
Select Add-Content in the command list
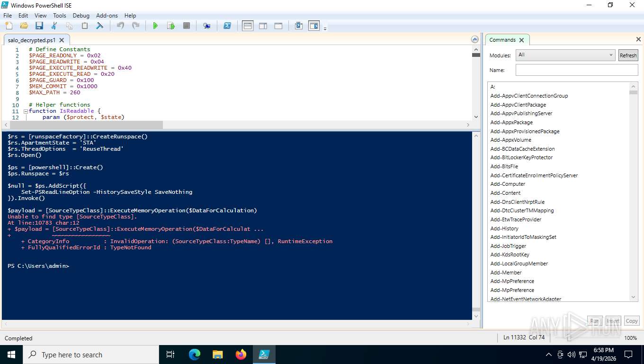coord(506,193)
